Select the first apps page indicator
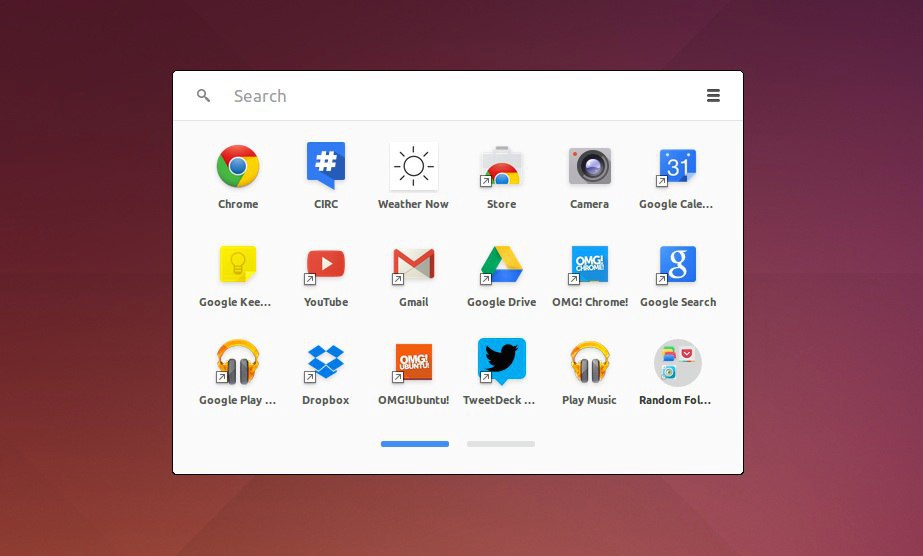 (414, 444)
